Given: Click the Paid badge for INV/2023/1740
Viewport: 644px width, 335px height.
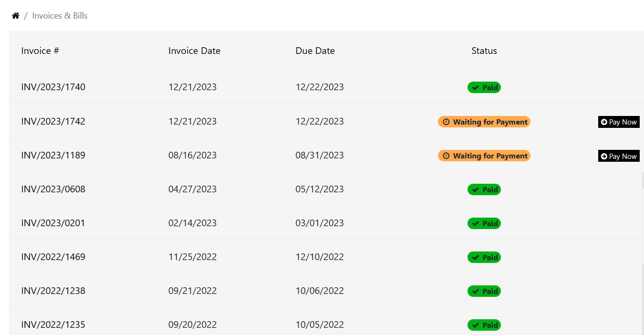Looking at the screenshot, I should (484, 87).
